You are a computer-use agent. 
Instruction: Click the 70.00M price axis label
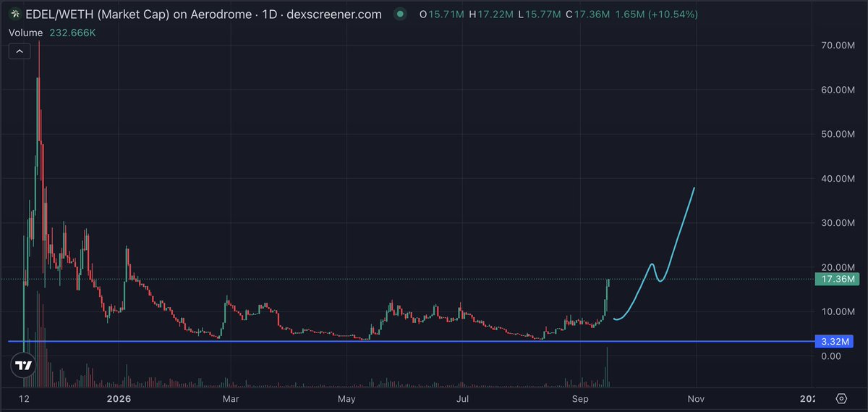(839, 46)
